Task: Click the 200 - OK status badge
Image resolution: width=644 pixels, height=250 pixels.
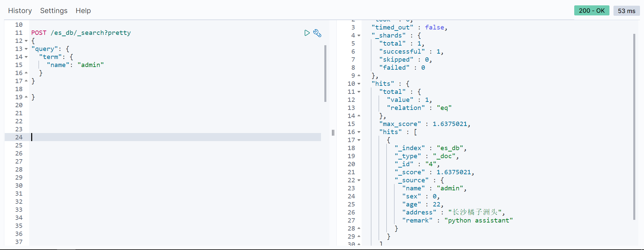Action: tap(592, 11)
